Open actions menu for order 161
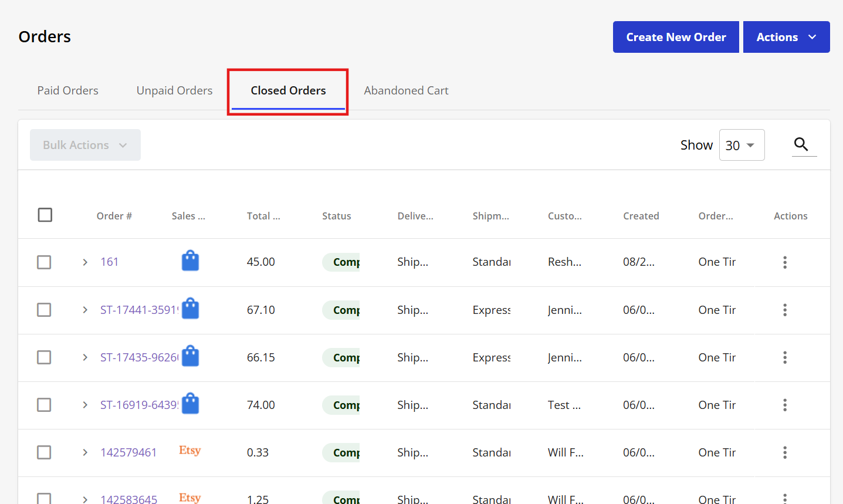 click(785, 262)
